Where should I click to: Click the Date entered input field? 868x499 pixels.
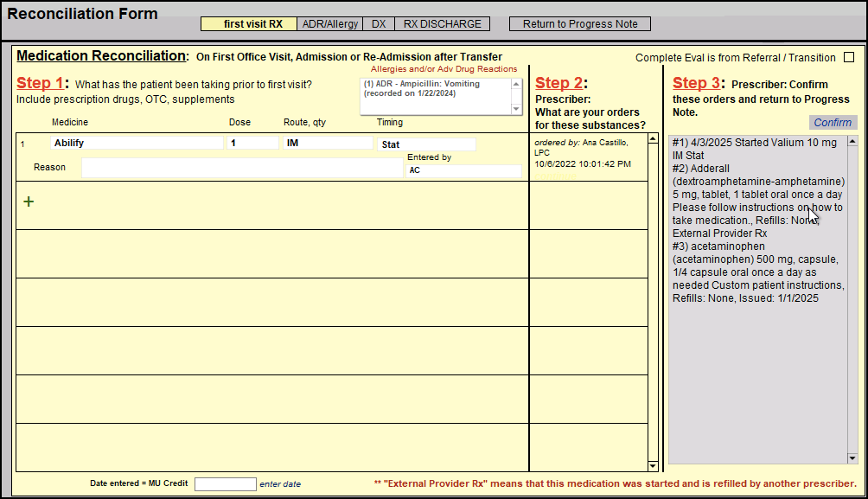pos(225,484)
